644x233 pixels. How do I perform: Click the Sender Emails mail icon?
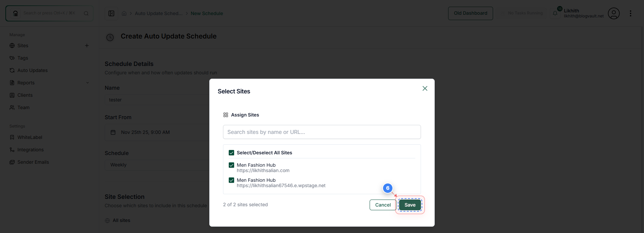12,162
